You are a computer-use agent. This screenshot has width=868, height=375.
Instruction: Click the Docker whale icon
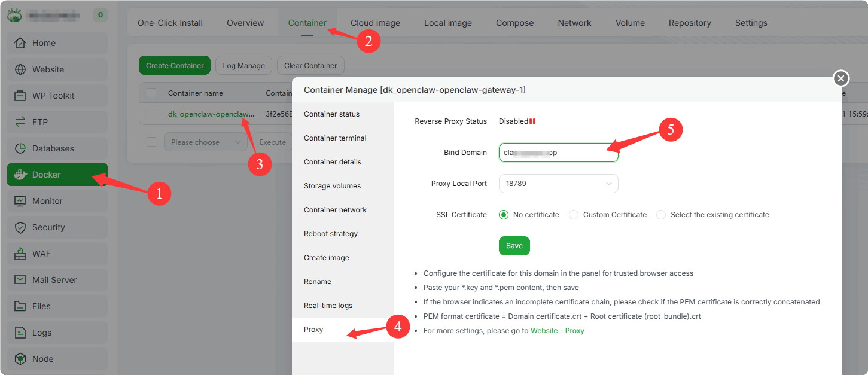[20, 175]
